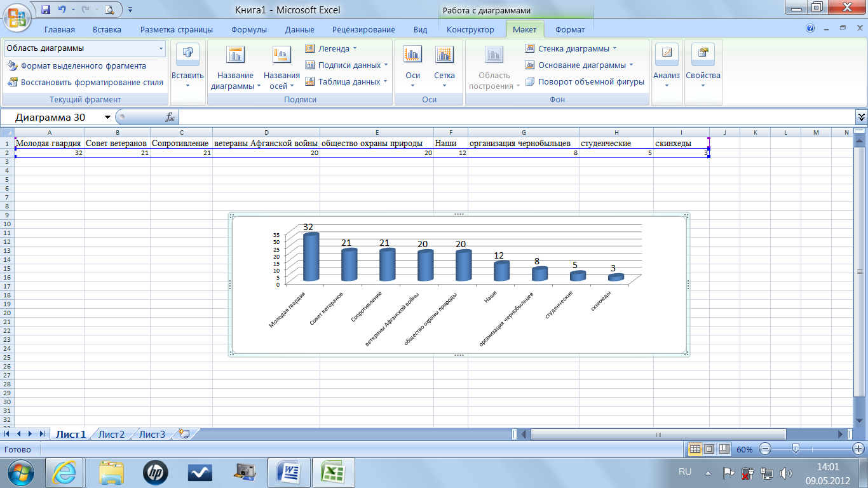The image size is (868, 488).
Task: Expand the Область диаграммы element dropdown
Action: click(161, 48)
